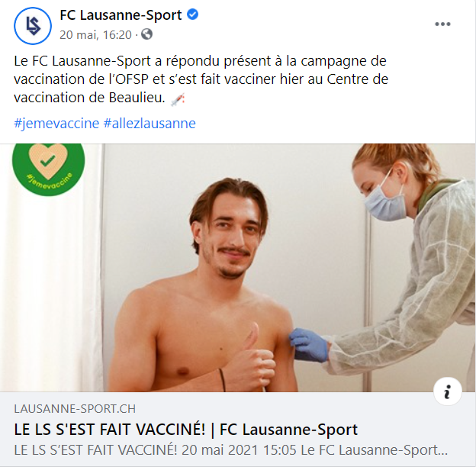Open the FC Lausanne-Sport profile logo

click(x=33, y=26)
